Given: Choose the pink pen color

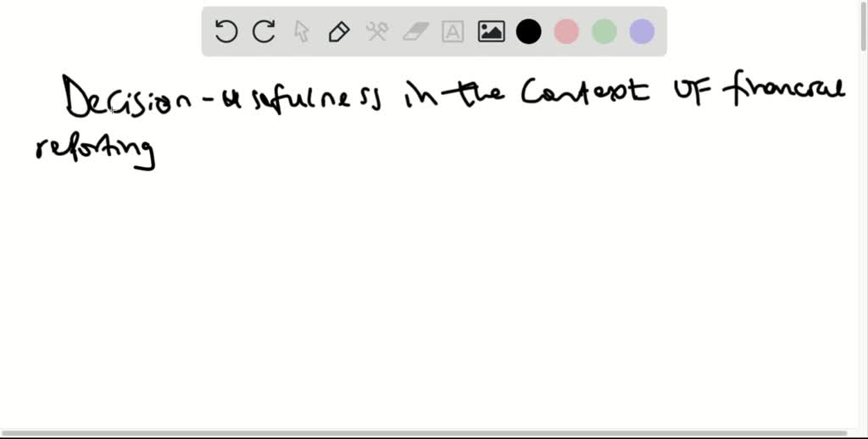Looking at the screenshot, I should [566, 31].
